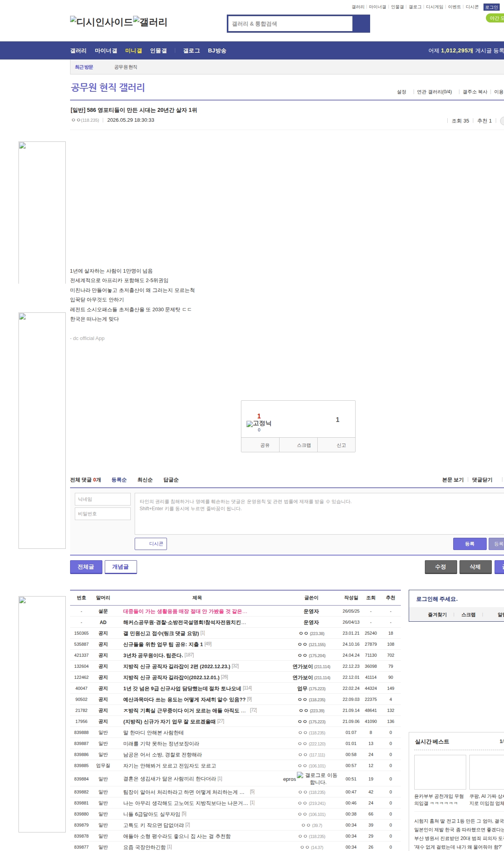Click the 등록 comment submit button
The image size is (504, 851).
[470, 544]
